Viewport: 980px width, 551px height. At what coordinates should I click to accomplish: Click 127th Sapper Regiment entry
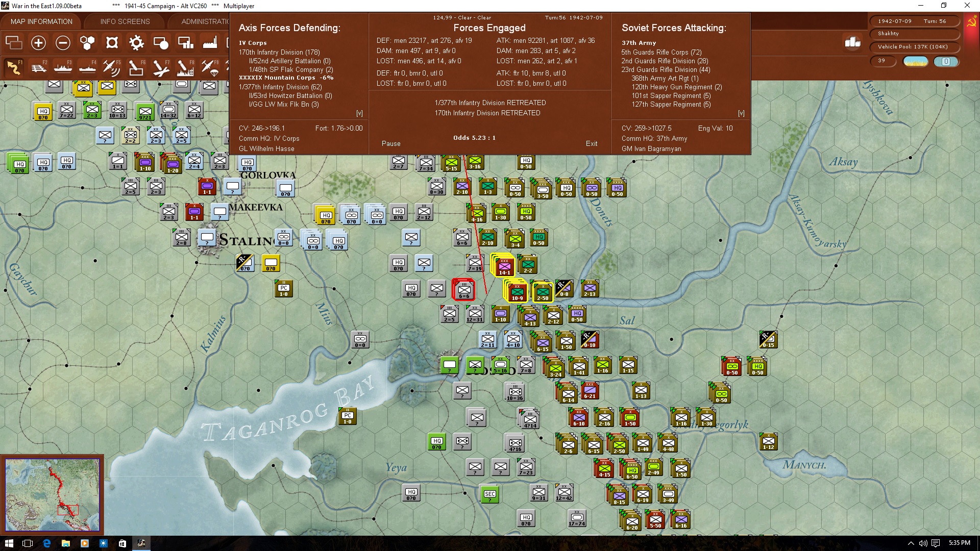[x=671, y=104]
